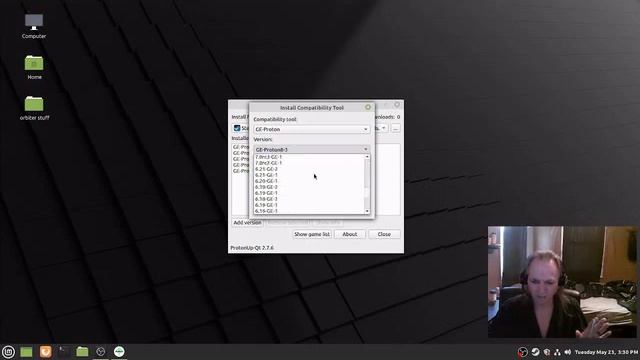Click the show desktop taskbar icon

[26, 351]
